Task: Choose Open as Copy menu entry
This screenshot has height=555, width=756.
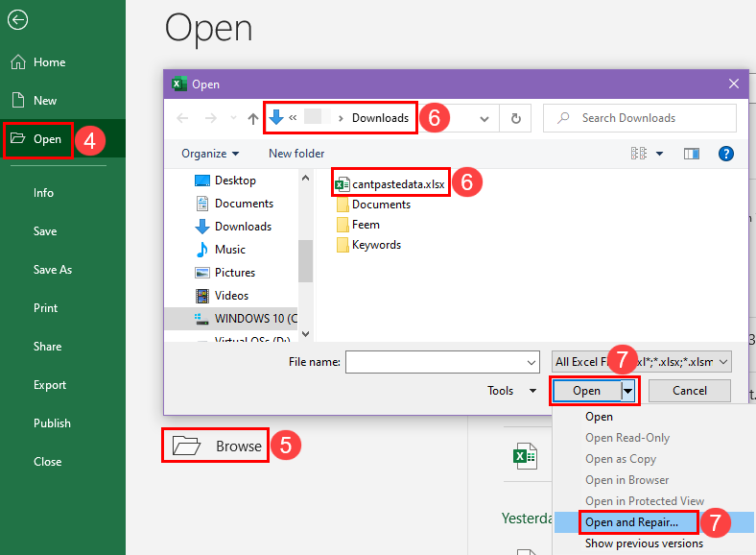Action: pyautogui.click(x=621, y=459)
